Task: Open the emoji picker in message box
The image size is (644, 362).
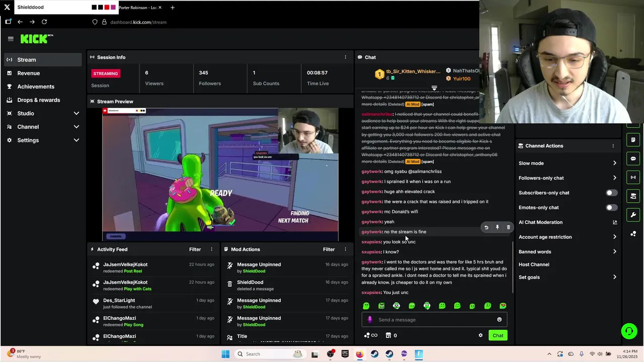Action: pyautogui.click(x=499, y=320)
